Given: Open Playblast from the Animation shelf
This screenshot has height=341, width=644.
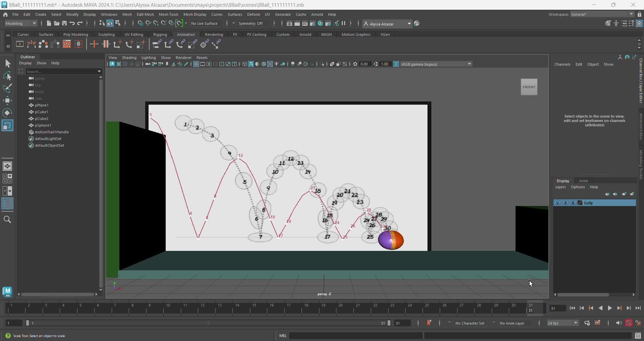Looking at the screenshot, I should point(19,44).
